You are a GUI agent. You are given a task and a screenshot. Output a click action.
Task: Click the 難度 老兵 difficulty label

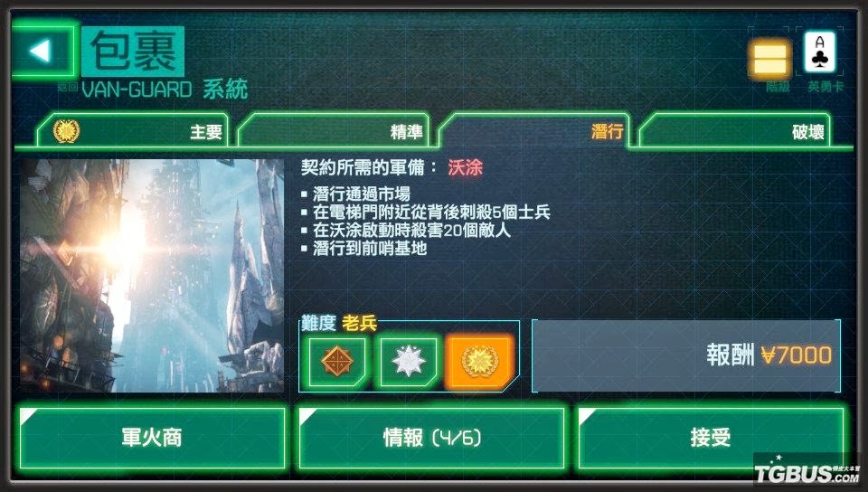coord(339,323)
